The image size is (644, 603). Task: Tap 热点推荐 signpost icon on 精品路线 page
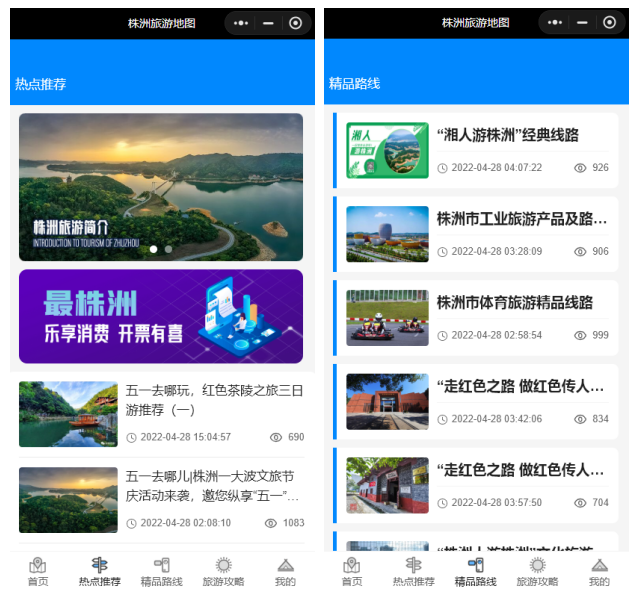coord(413,566)
